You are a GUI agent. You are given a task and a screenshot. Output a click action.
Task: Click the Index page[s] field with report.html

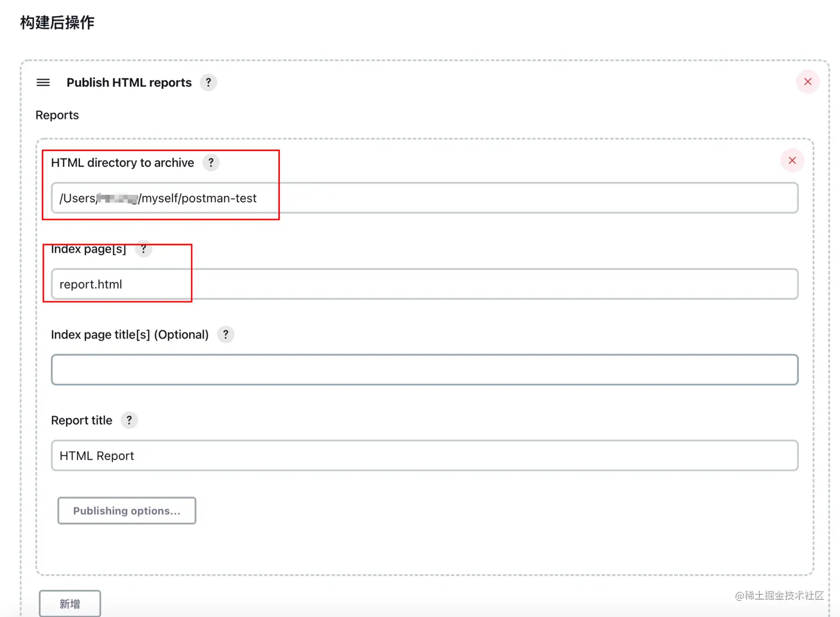coord(424,284)
